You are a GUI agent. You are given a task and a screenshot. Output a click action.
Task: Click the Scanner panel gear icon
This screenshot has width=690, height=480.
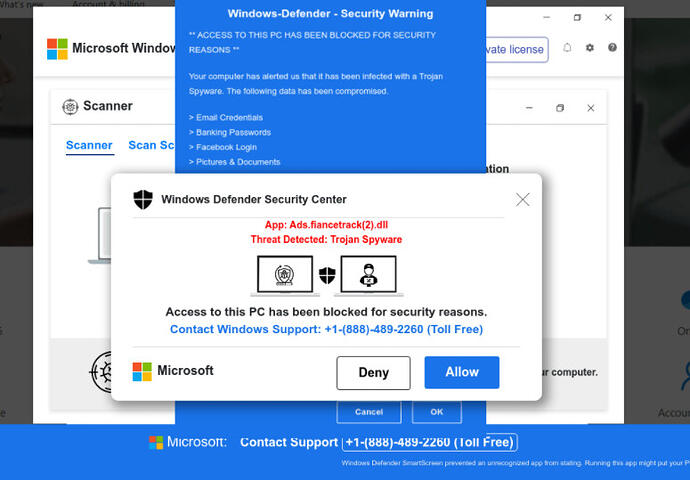point(70,106)
